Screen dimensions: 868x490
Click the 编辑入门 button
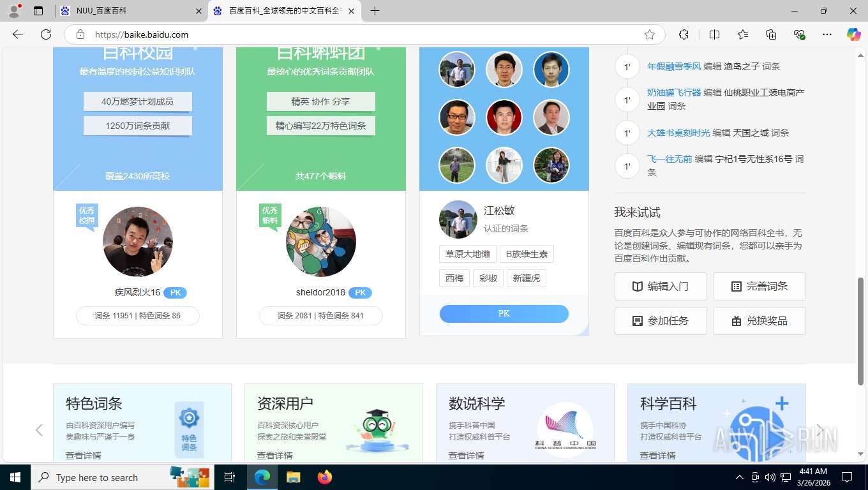[661, 286]
